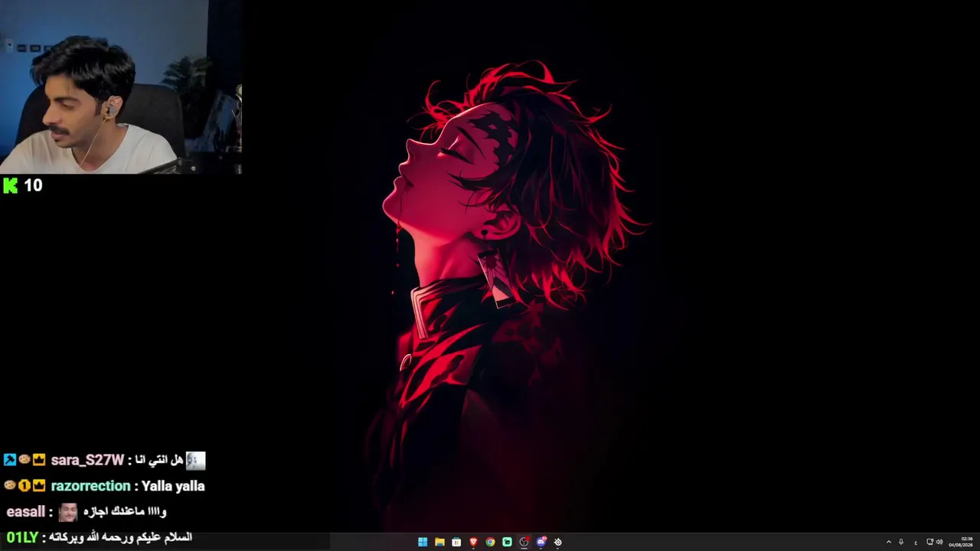Switch the Arabic keyboard language indicator
980x551 pixels.
916,543
